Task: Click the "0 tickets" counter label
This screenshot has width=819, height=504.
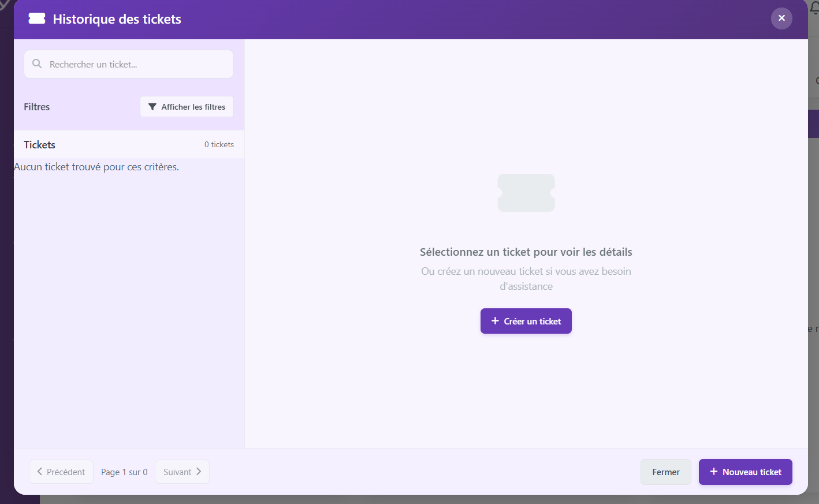Action: (219, 144)
